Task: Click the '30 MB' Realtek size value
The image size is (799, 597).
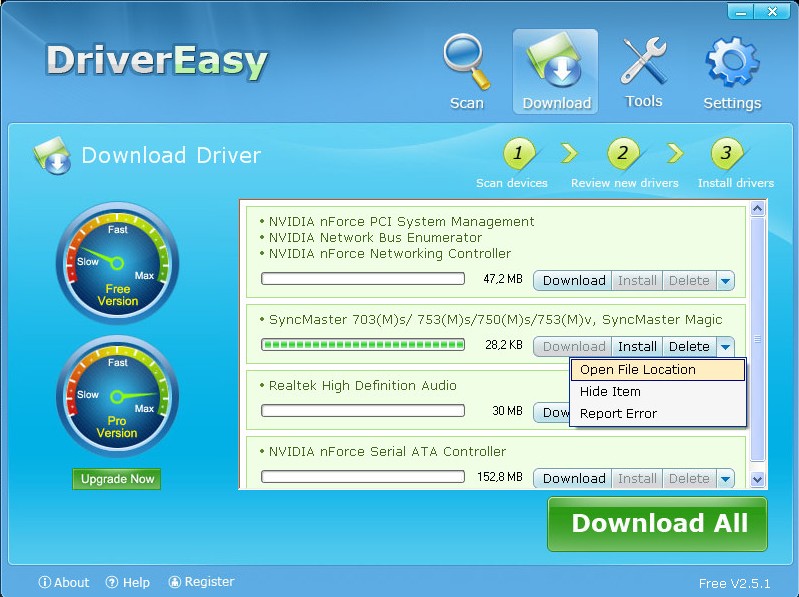Action: coord(507,411)
